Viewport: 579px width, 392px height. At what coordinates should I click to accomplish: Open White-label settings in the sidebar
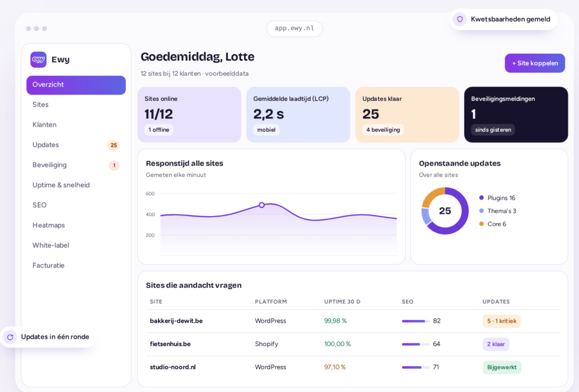(76, 245)
